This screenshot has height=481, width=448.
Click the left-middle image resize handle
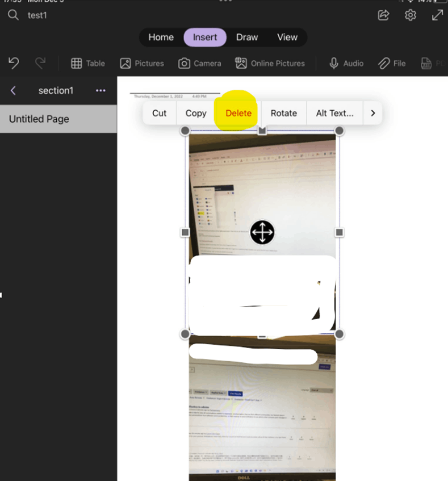click(x=185, y=232)
